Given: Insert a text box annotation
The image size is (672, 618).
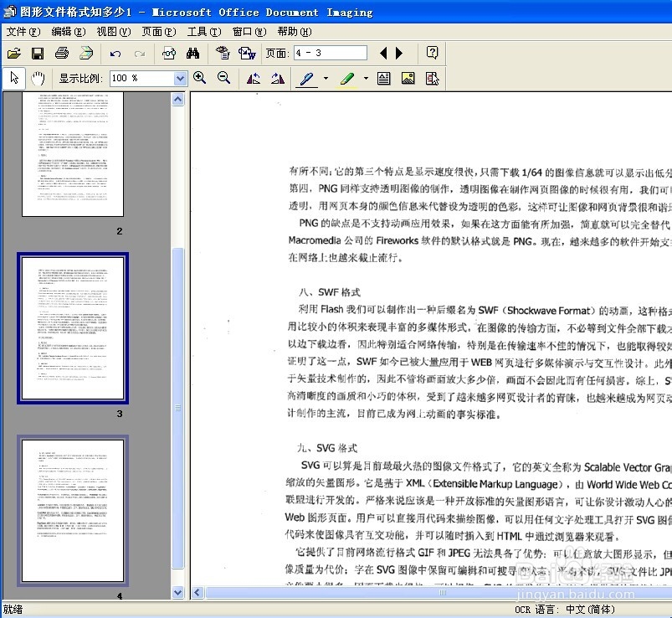Looking at the screenshot, I should tap(383, 78).
